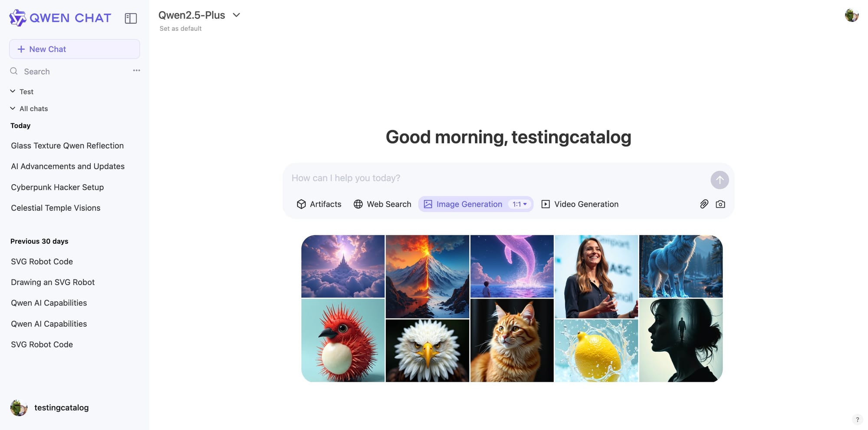Screen dimensions: 868x430
Task: Open the 1:1 aspect ratio dropdown
Action: (519, 204)
